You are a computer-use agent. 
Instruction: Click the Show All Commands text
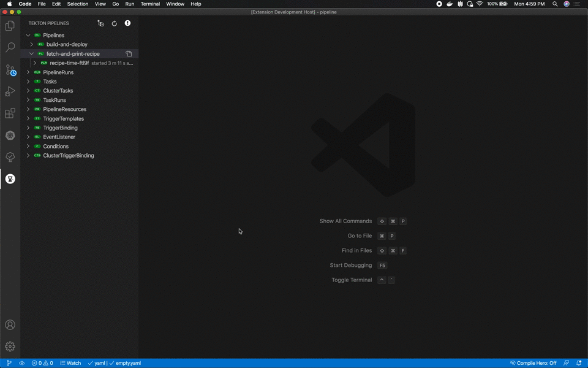(345, 221)
